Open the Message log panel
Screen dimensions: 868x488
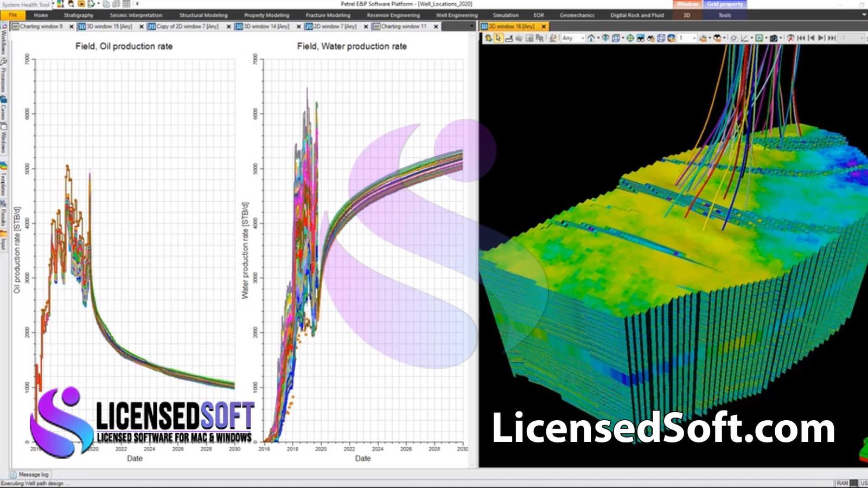[x=30, y=474]
